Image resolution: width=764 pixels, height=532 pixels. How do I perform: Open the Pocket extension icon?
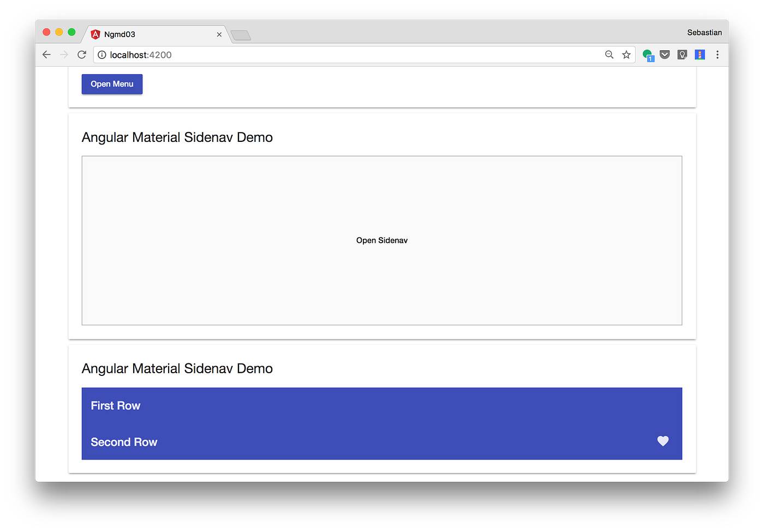(665, 55)
